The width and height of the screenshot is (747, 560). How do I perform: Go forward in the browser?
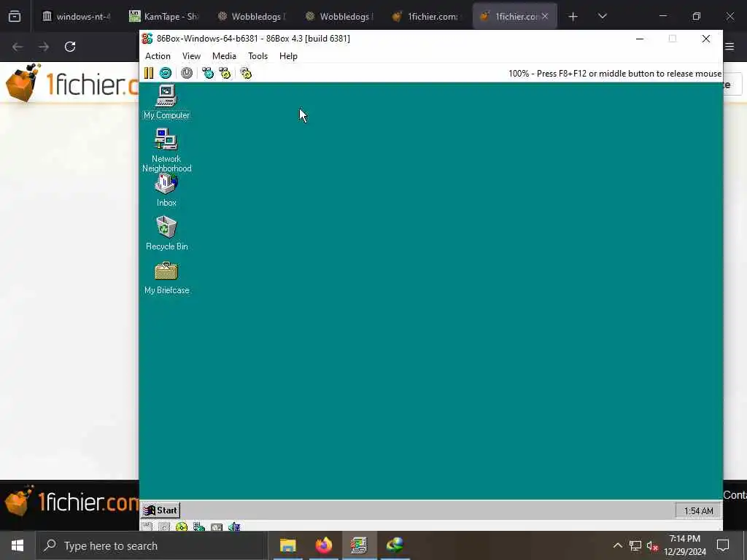(44, 47)
